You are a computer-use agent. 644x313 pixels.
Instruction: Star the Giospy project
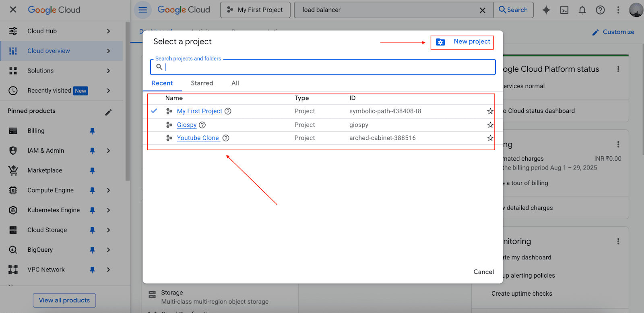tap(490, 125)
